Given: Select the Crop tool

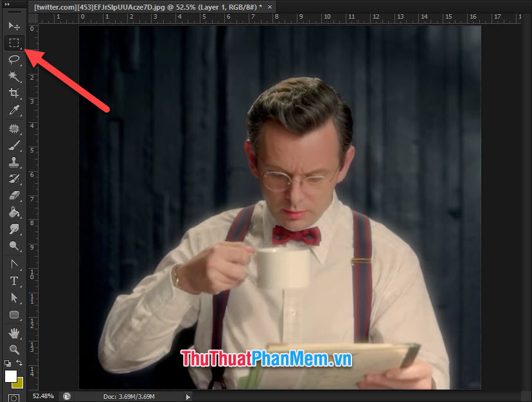Looking at the screenshot, I should click(14, 93).
